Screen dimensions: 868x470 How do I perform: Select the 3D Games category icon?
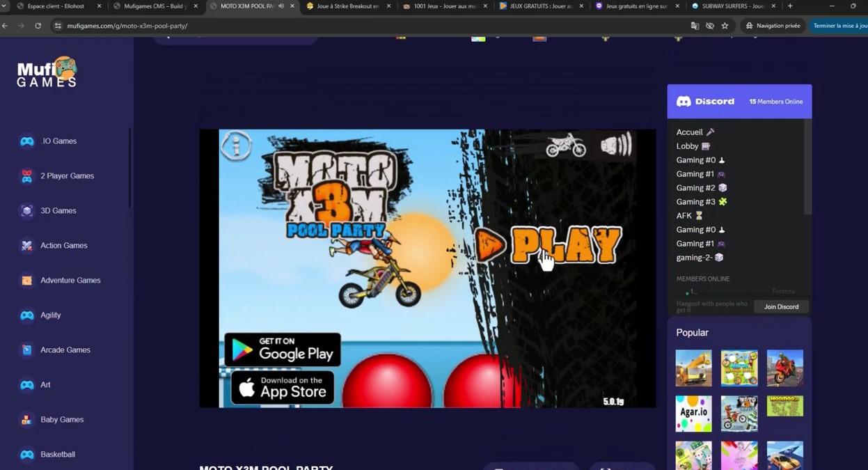(x=26, y=210)
